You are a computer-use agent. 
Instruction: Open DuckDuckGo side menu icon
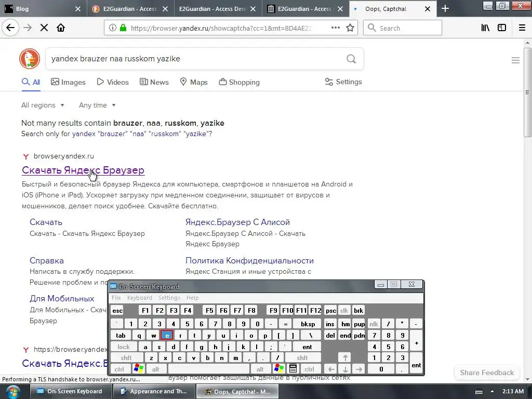click(x=515, y=60)
